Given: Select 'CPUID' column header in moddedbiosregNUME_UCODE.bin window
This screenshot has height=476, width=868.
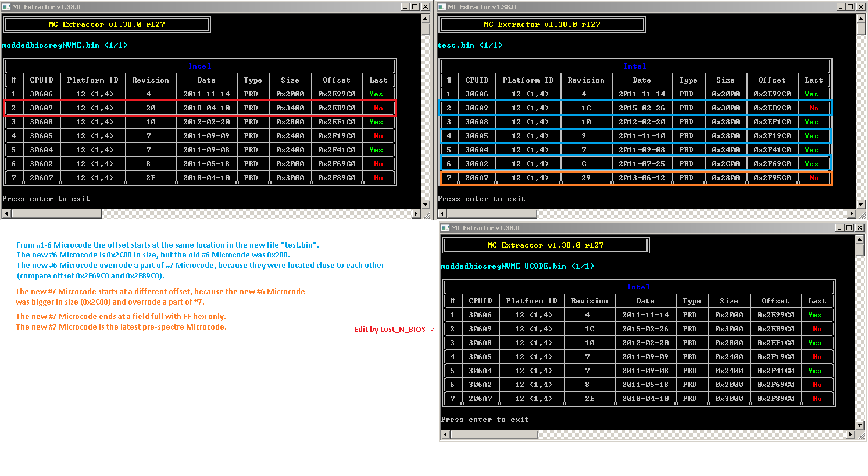Looking at the screenshot, I should 480,301.
